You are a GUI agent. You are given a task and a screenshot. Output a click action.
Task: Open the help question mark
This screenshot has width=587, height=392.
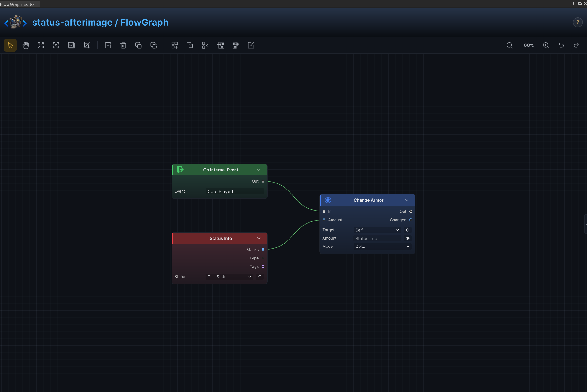coord(578,22)
